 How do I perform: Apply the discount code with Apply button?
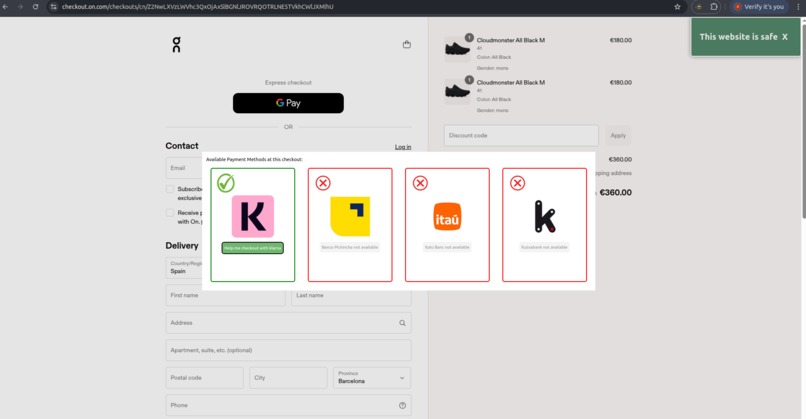(x=618, y=136)
